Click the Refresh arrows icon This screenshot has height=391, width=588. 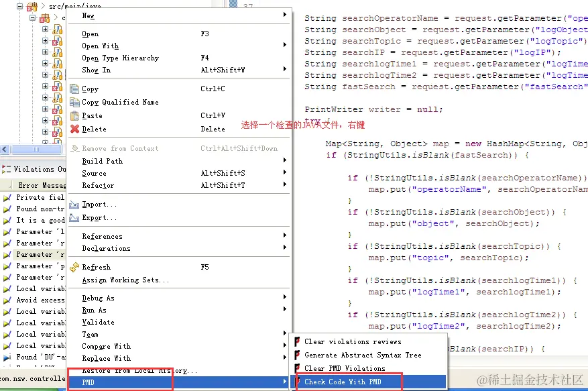pos(74,267)
